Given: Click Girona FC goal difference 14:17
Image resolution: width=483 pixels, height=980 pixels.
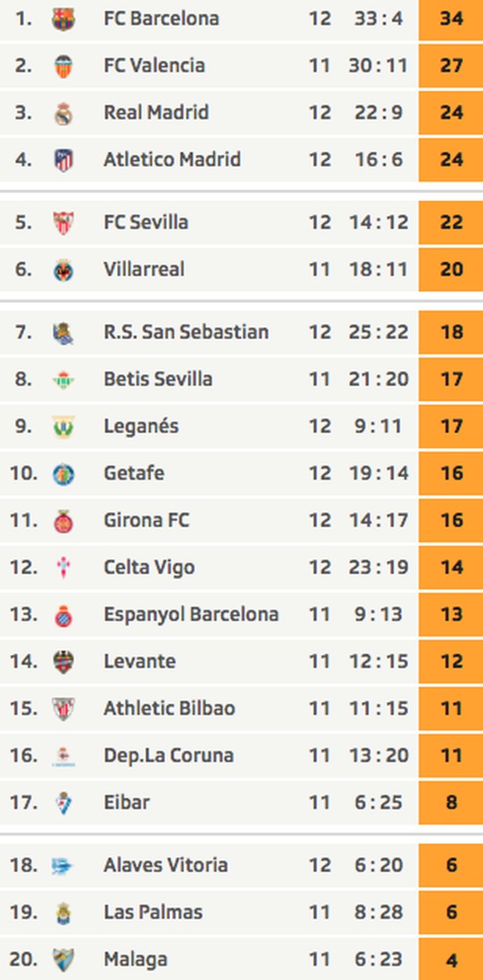Looking at the screenshot, I should coord(378,520).
